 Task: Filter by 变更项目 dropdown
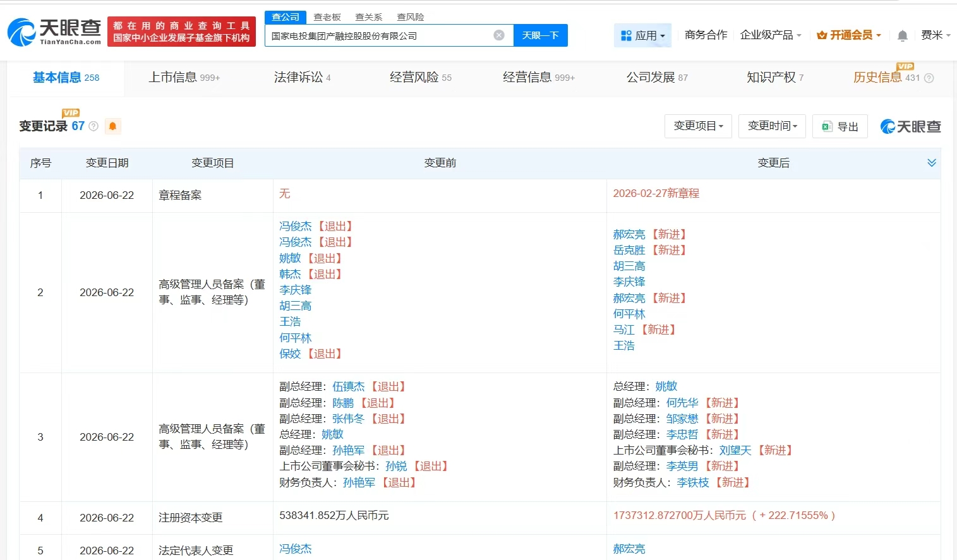(698, 126)
